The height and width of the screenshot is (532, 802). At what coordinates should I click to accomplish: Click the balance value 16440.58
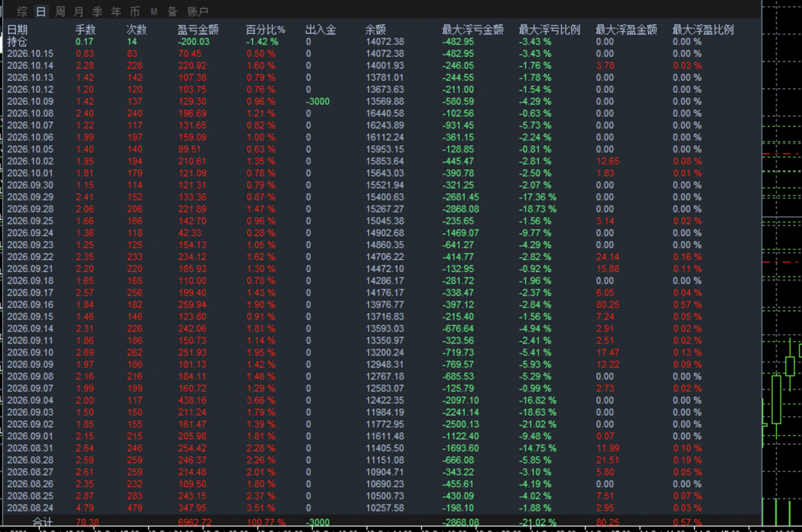pos(385,114)
